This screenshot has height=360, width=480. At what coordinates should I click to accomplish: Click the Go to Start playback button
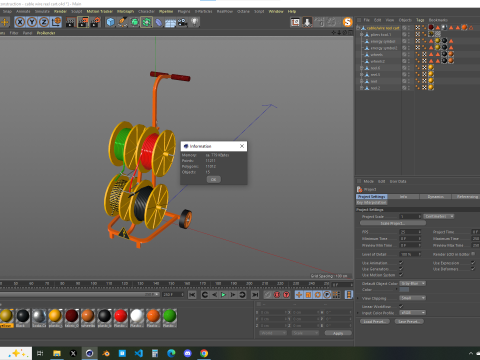click(192, 295)
